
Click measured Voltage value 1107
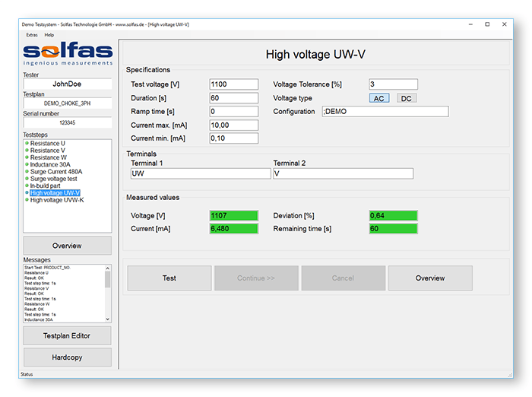pos(234,216)
